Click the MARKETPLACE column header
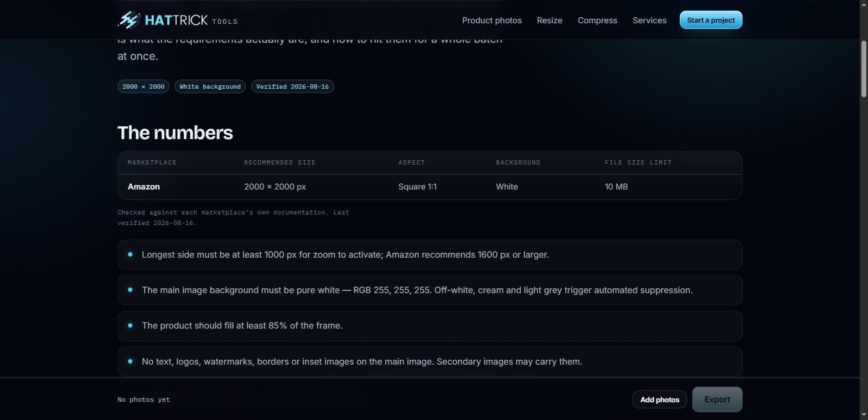Image resolution: width=868 pixels, height=420 pixels. point(152,162)
